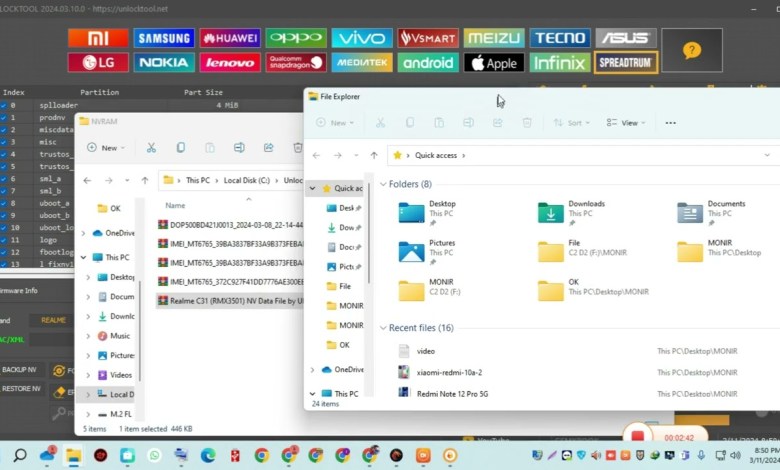The image size is (780, 470).
Task: Toggle the logo partition checkbox
Action: point(3,240)
